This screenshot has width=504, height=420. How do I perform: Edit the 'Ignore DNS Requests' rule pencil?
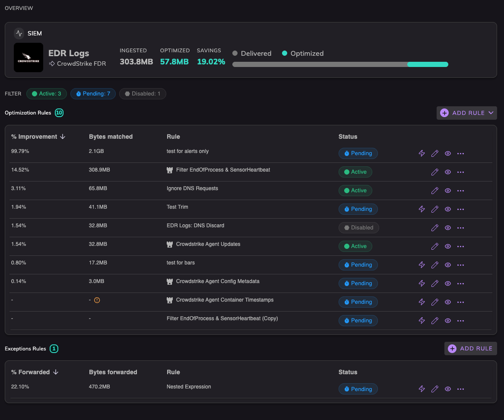click(434, 191)
